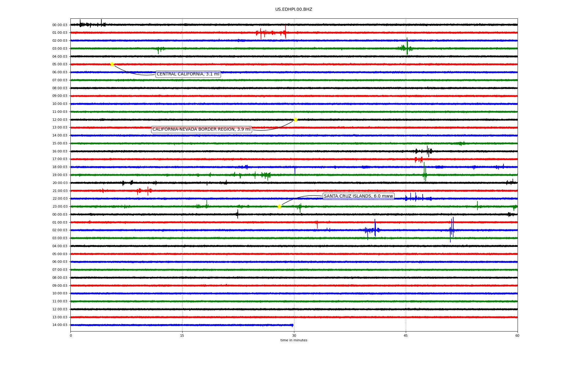Click the 'time in minutes' axis label
This screenshot has height=368, width=588.
(294, 340)
